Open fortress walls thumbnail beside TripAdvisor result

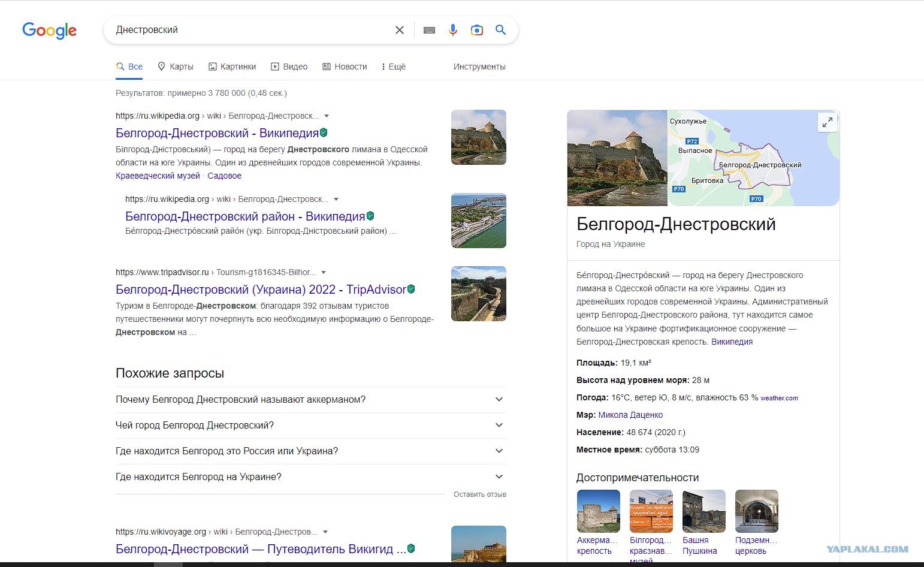pyautogui.click(x=479, y=294)
